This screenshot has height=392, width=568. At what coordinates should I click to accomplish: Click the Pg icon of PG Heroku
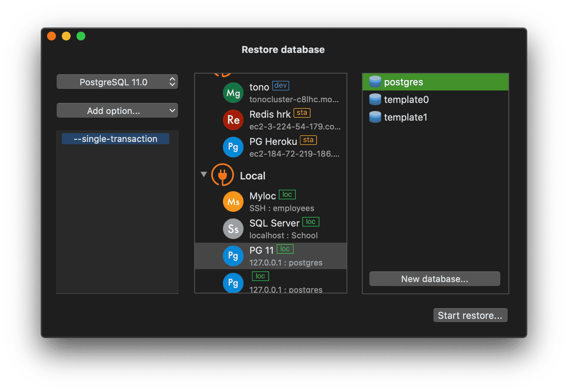[233, 147]
